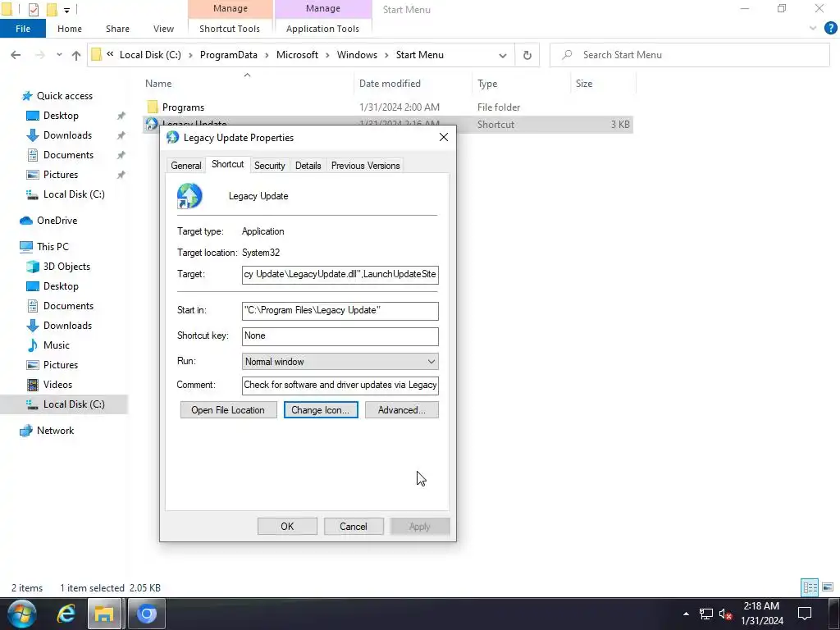Open the Shortcut Tools ribbon tab
This screenshot has height=630, width=840.
[230, 29]
